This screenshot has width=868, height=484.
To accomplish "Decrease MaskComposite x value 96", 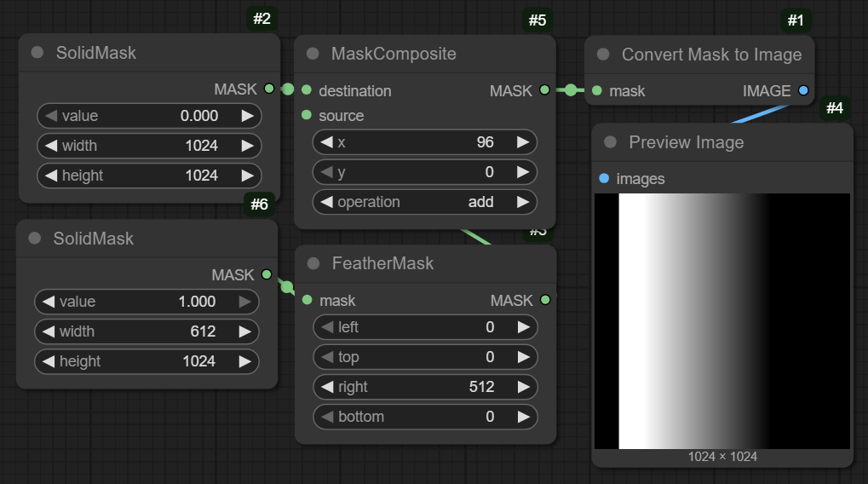I will tap(326, 142).
